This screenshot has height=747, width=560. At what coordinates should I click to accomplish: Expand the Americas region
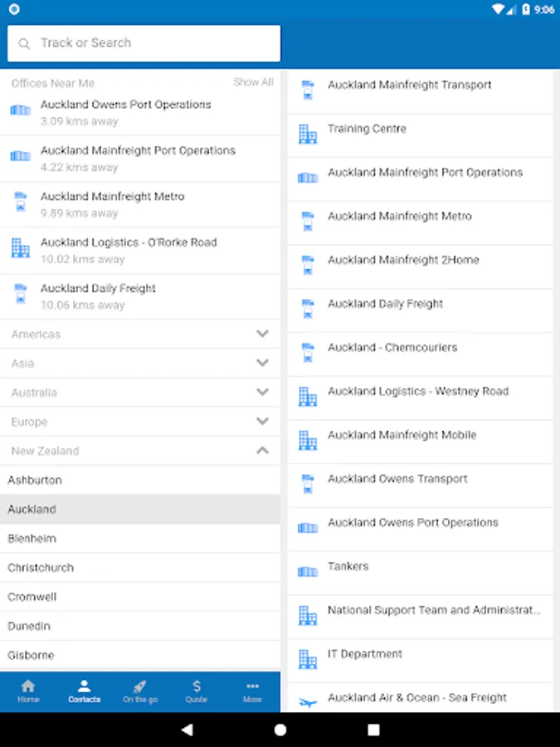pos(140,334)
